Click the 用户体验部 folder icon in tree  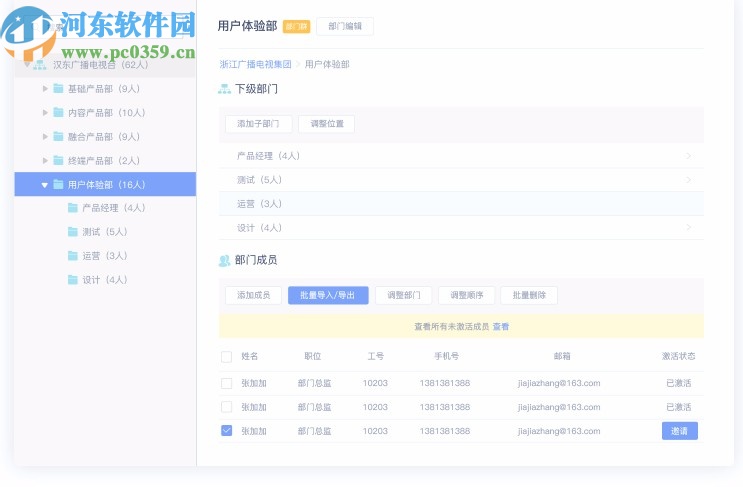coord(58,184)
